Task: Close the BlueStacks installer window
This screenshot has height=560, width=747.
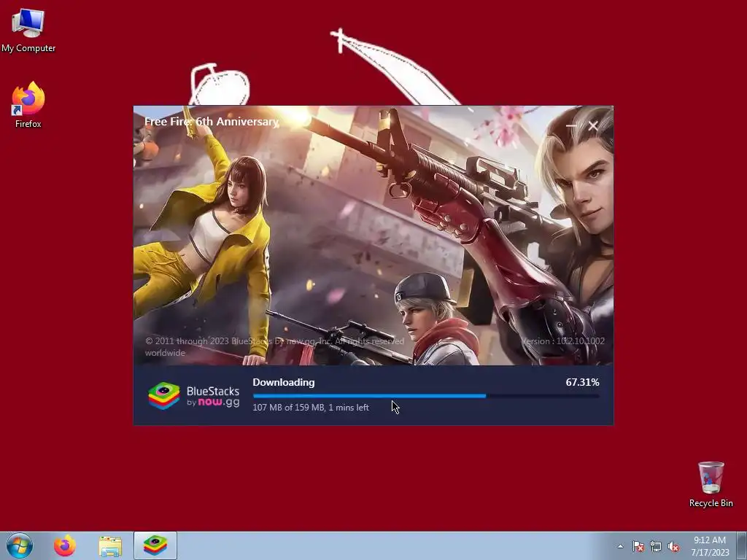Action: coord(593,125)
